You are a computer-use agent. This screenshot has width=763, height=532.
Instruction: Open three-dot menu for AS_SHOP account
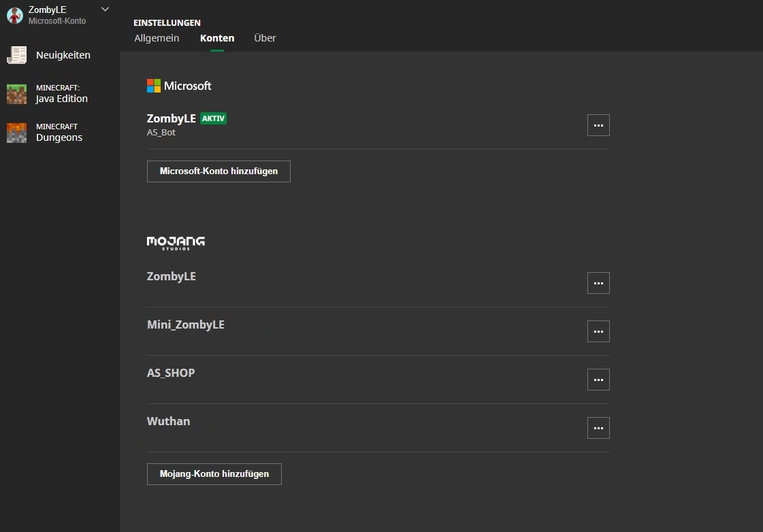tap(598, 380)
